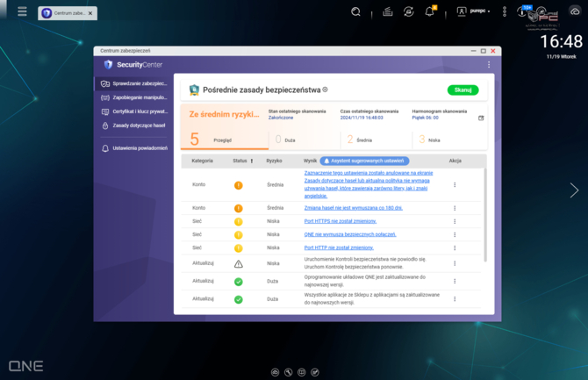Click the 16:48 desktop clock

coord(561,41)
